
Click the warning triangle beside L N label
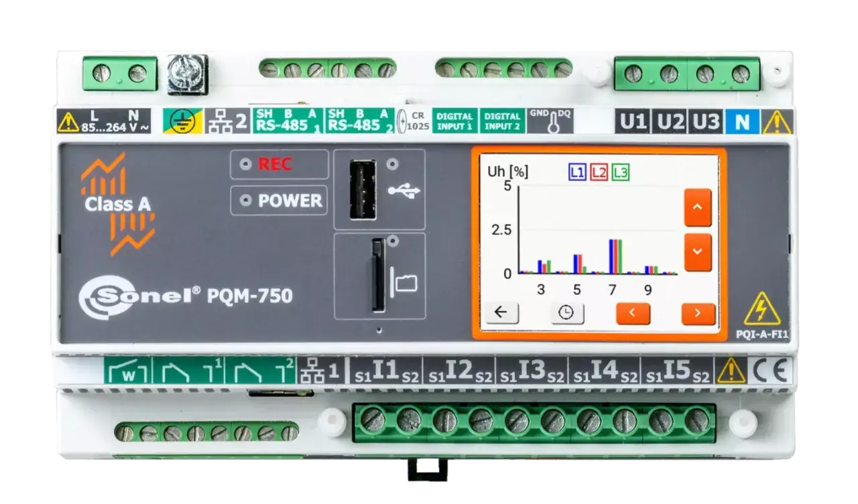67,122
